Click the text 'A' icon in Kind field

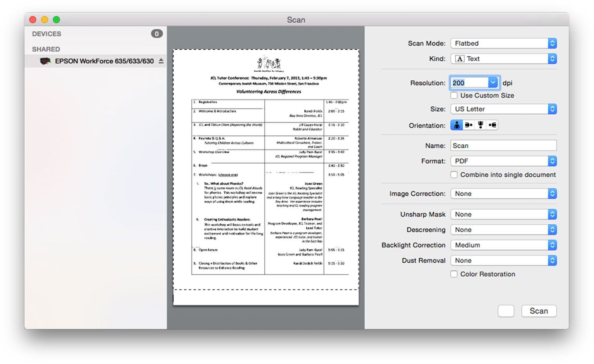[460, 59]
